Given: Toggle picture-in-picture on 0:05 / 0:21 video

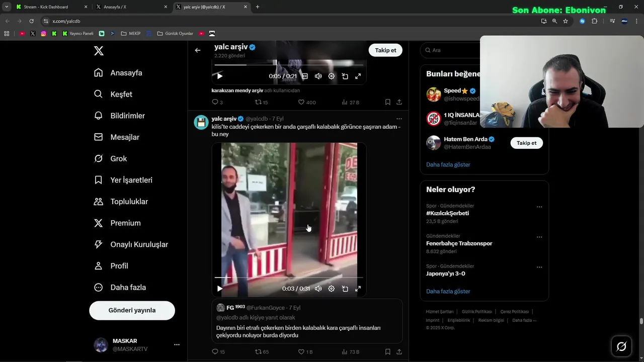Looking at the screenshot, I should 345,76.
